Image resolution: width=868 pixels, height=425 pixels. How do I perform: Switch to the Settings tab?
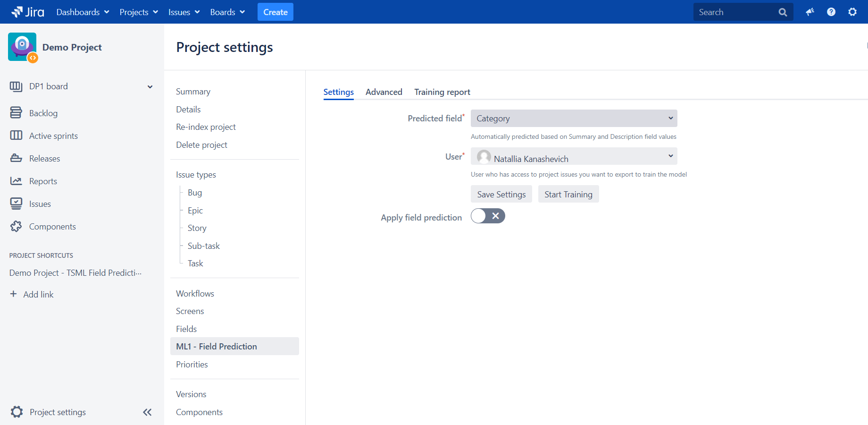point(338,92)
